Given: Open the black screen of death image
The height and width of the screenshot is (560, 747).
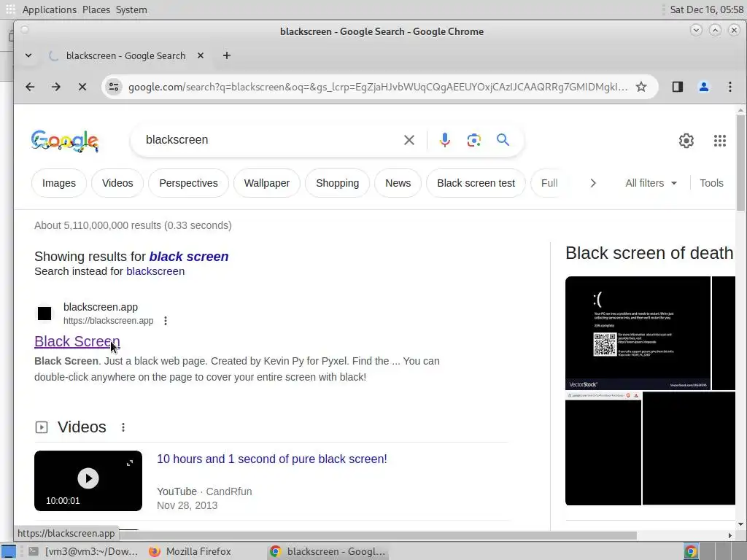Looking at the screenshot, I should (x=638, y=332).
